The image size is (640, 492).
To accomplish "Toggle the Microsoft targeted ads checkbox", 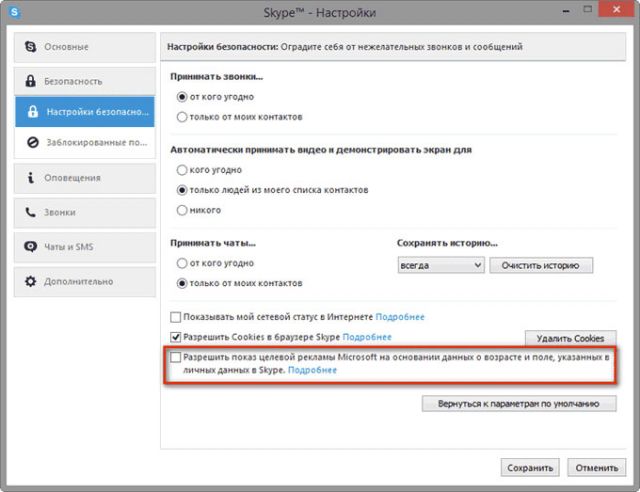I will tap(177, 357).
